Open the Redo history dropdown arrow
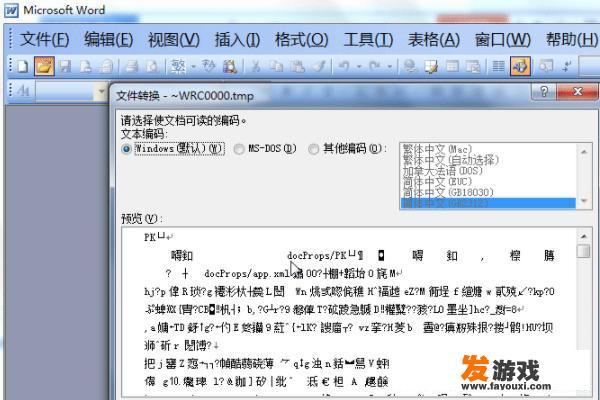 tap(390, 67)
